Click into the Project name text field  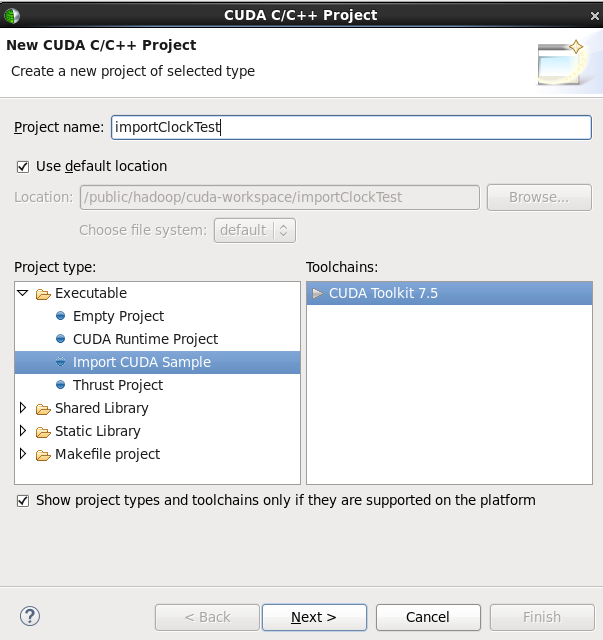click(x=351, y=128)
